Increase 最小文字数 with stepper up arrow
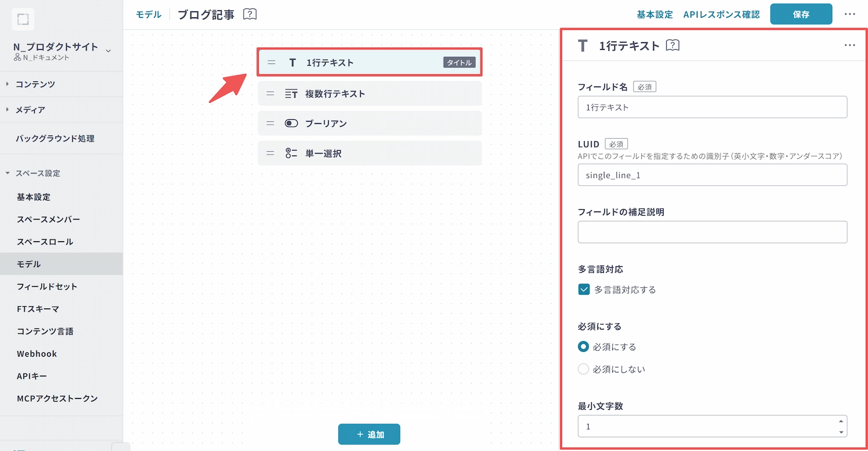Screen dimensions: 868x451 click(x=841, y=421)
